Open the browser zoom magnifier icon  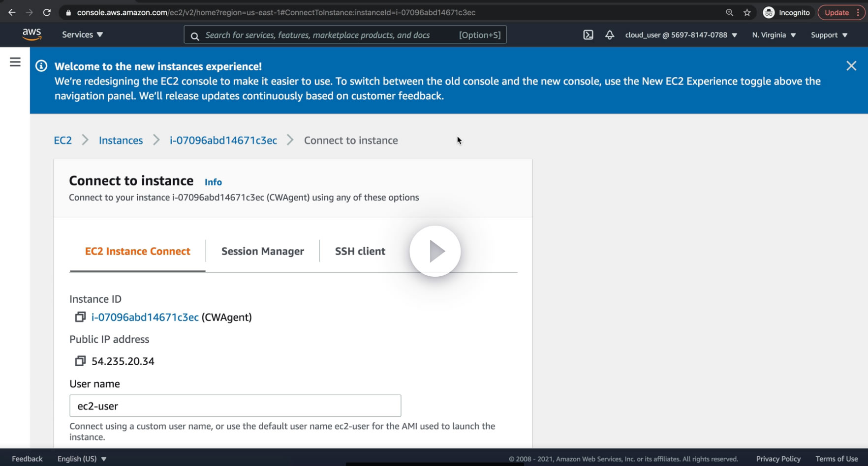(729, 13)
